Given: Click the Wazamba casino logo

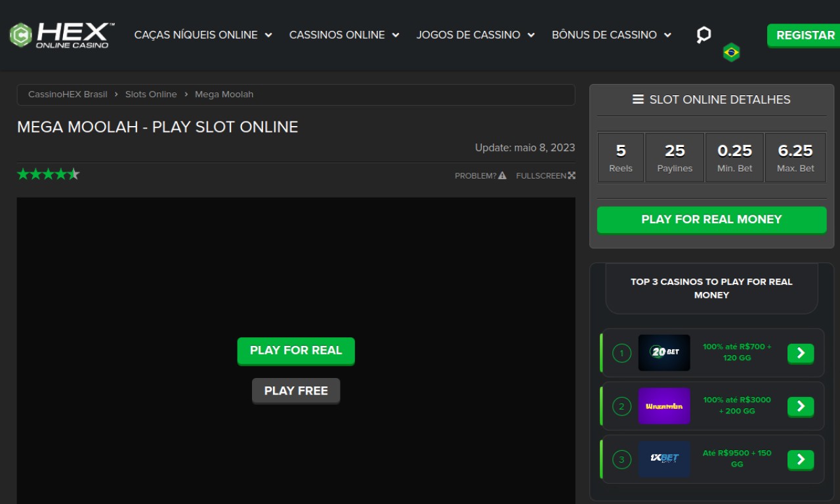Looking at the screenshot, I should (x=664, y=406).
